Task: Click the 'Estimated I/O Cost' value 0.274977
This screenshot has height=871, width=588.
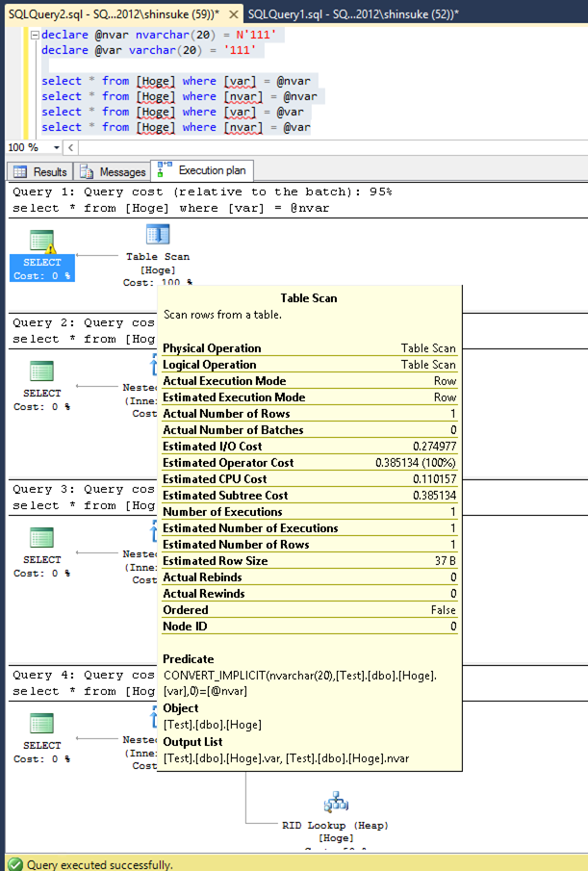Action: click(x=434, y=446)
